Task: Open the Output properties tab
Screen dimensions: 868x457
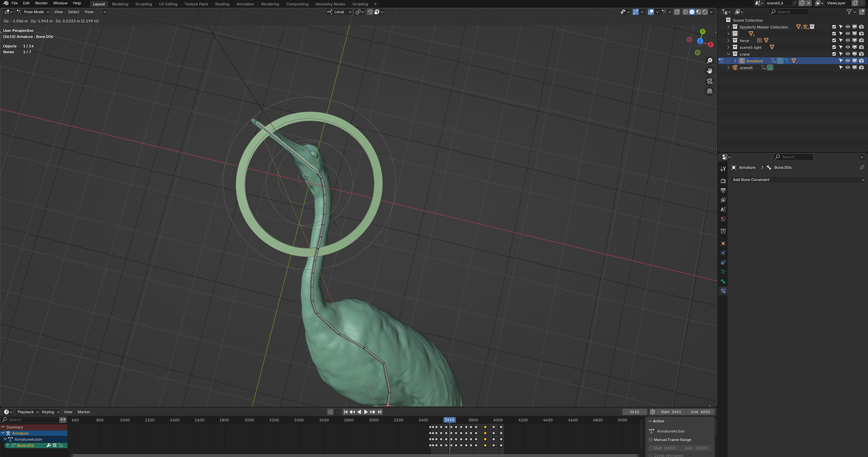Action: (723, 190)
